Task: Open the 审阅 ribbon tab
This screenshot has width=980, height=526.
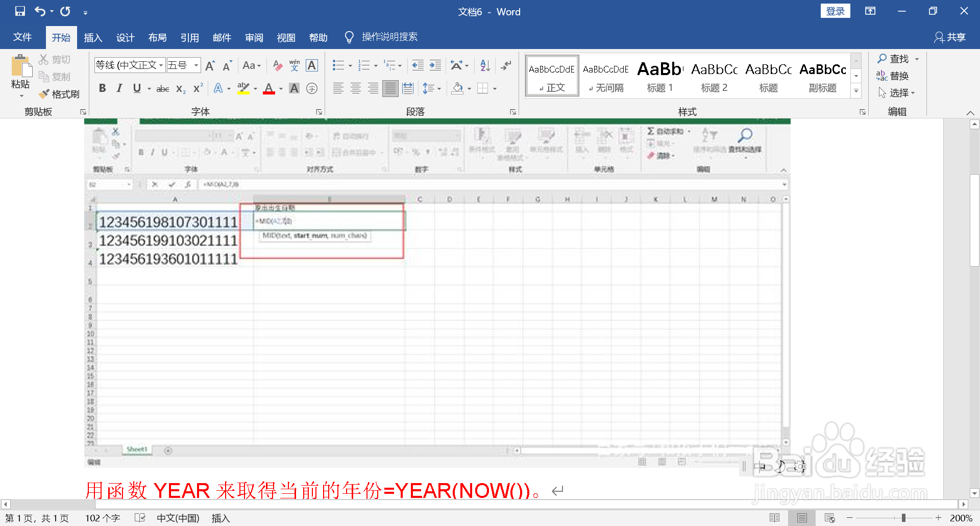Action: coord(254,37)
